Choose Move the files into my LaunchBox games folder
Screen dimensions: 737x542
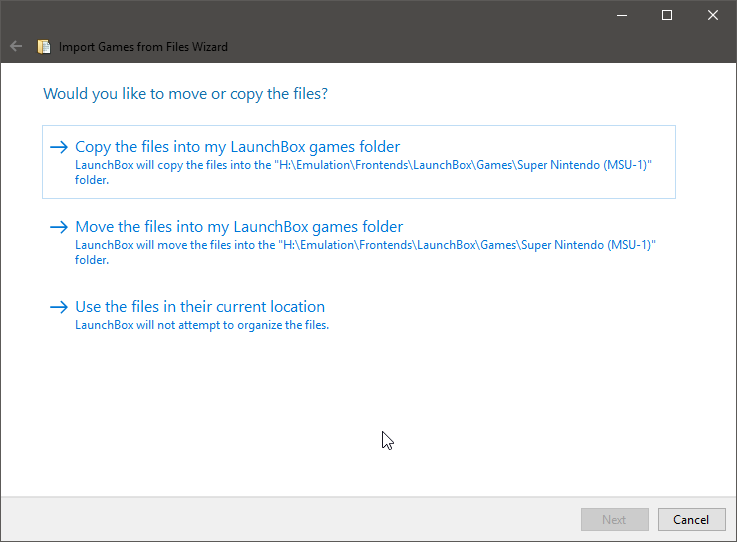pos(359,242)
